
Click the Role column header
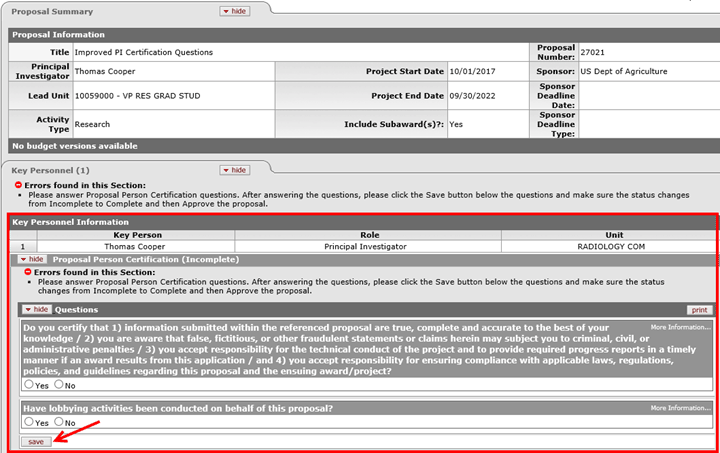370,235
